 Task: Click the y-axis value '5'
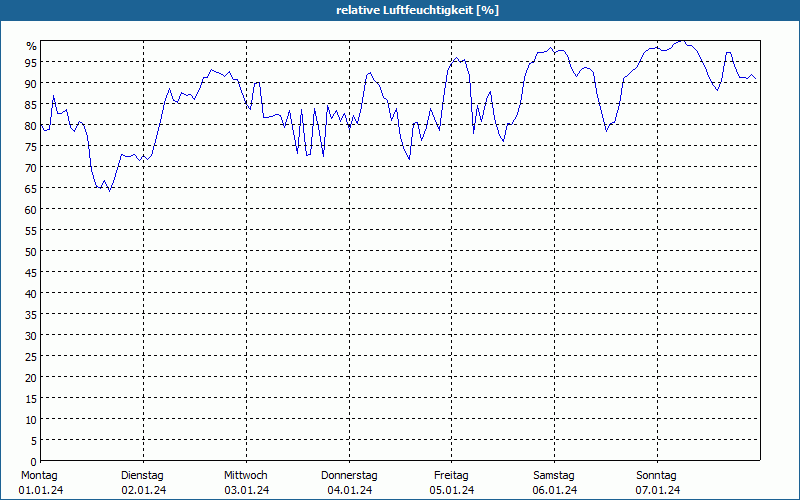[x=34, y=441]
